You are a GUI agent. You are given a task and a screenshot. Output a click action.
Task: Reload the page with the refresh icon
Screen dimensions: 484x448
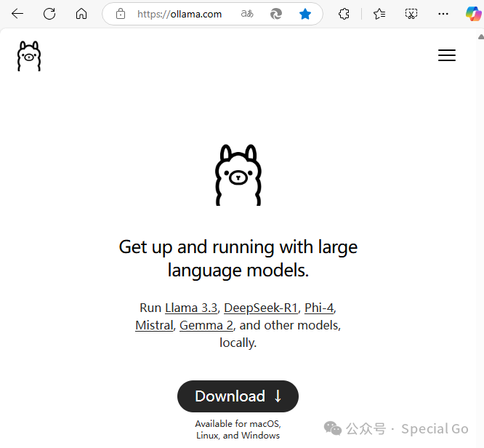49,14
